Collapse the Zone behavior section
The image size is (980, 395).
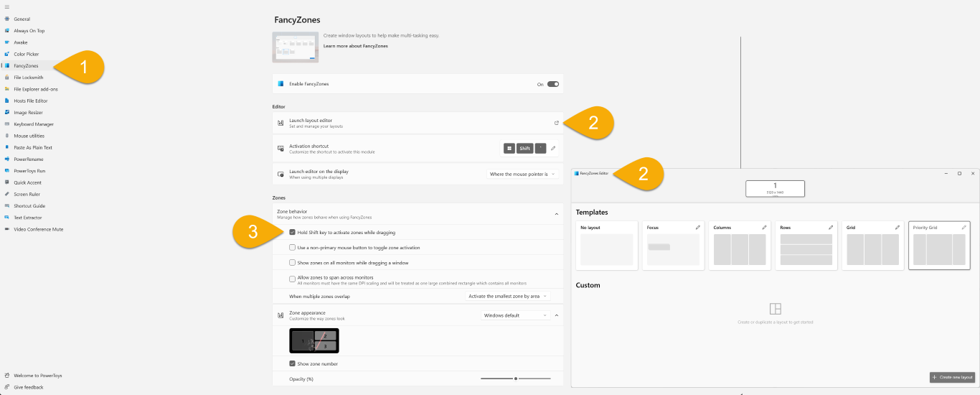pos(557,214)
